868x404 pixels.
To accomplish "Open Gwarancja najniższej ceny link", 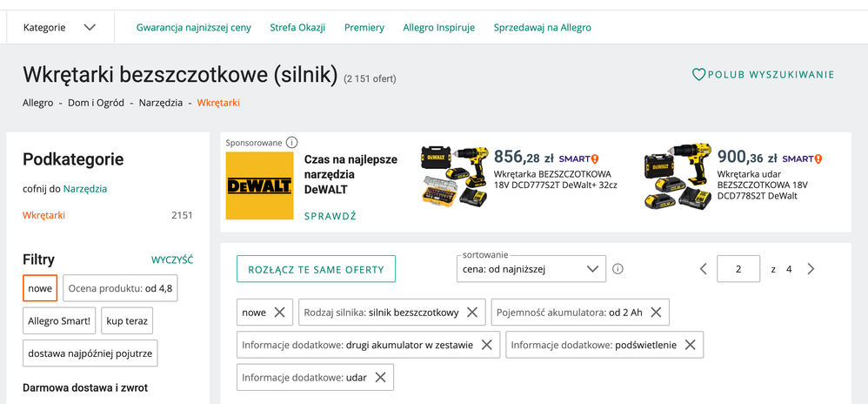I will [x=194, y=28].
